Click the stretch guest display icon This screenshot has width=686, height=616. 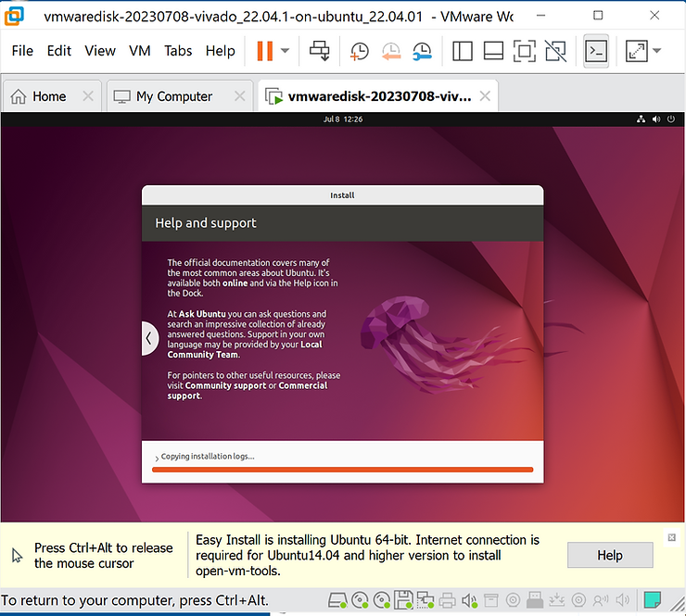tap(637, 51)
